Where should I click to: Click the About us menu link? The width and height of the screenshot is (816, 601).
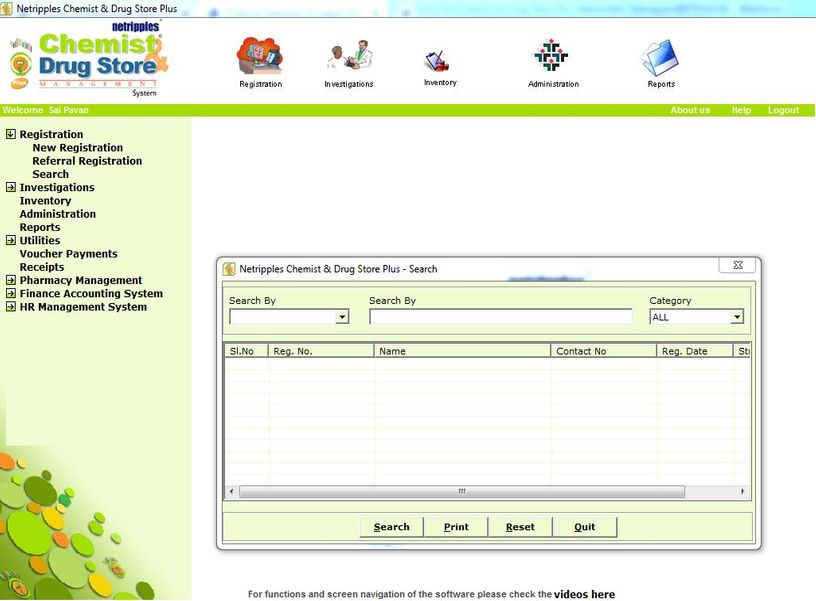[x=690, y=110]
